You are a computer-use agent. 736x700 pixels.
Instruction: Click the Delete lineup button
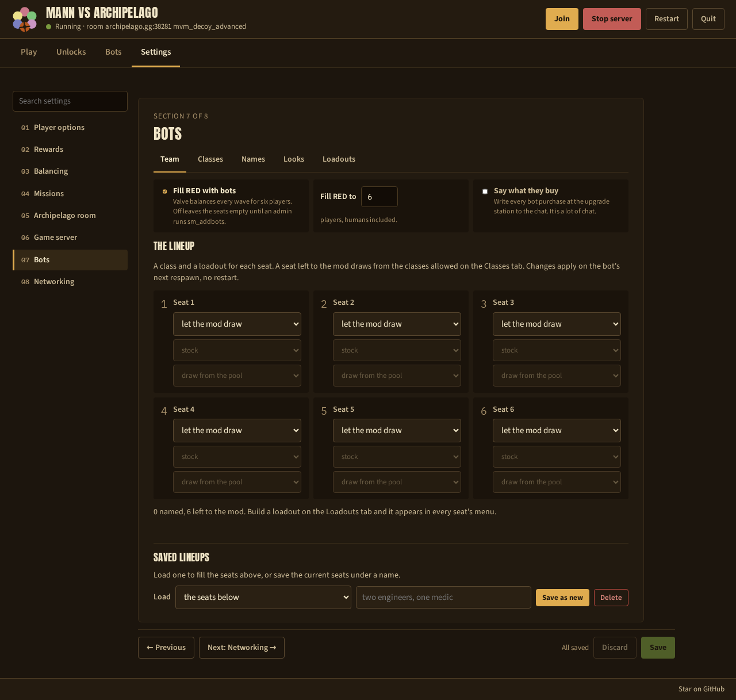[x=611, y=598]
